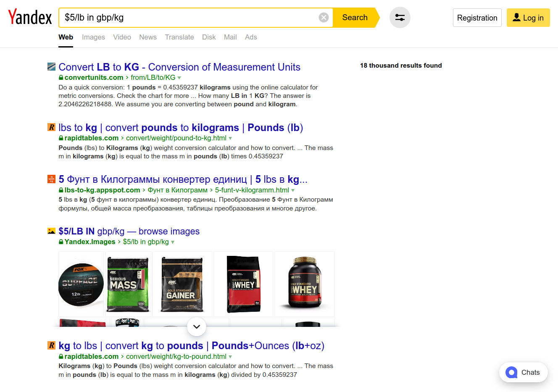Image resolution: width=558 pixels, height=392 pixels.
Task: Open the Gold Standard Whey tub thumbnail
Action: 305,284
